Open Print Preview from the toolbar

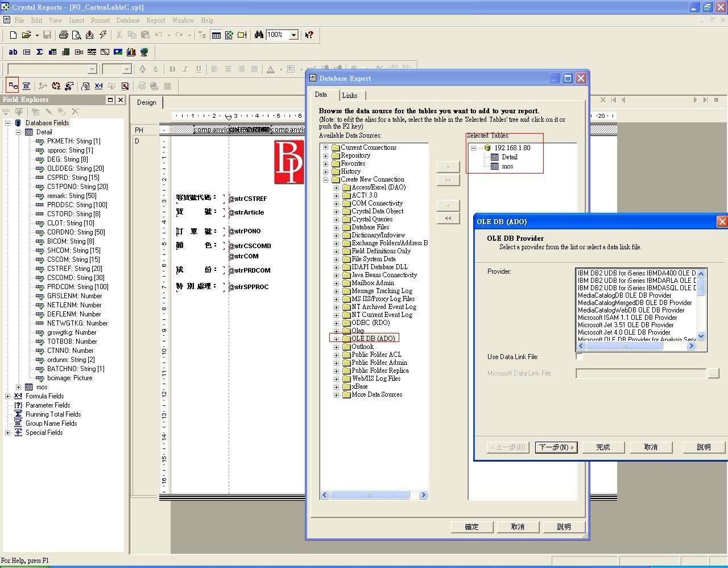coord(76,35)
